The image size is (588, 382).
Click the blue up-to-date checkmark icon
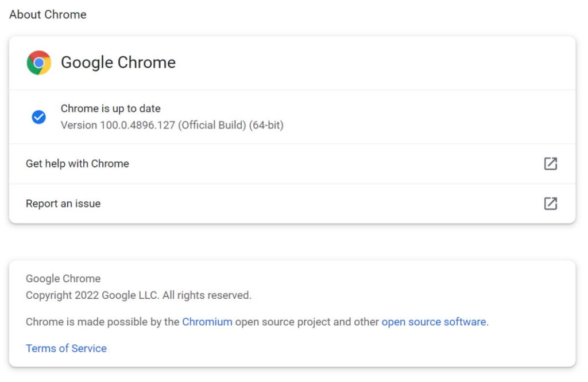click(x=38, y=117)
